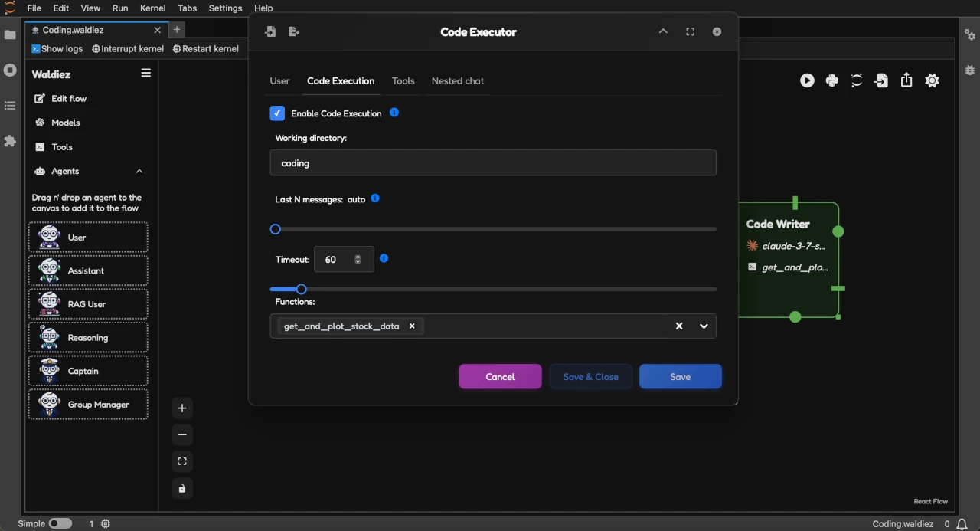
Task: Open the Kernel menu
Action: [x=153, y=8]
